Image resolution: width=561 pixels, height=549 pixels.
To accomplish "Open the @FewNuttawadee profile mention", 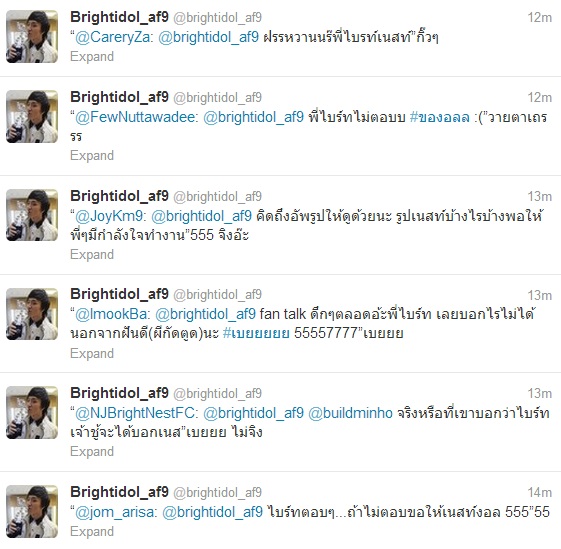I will (135, 117).
